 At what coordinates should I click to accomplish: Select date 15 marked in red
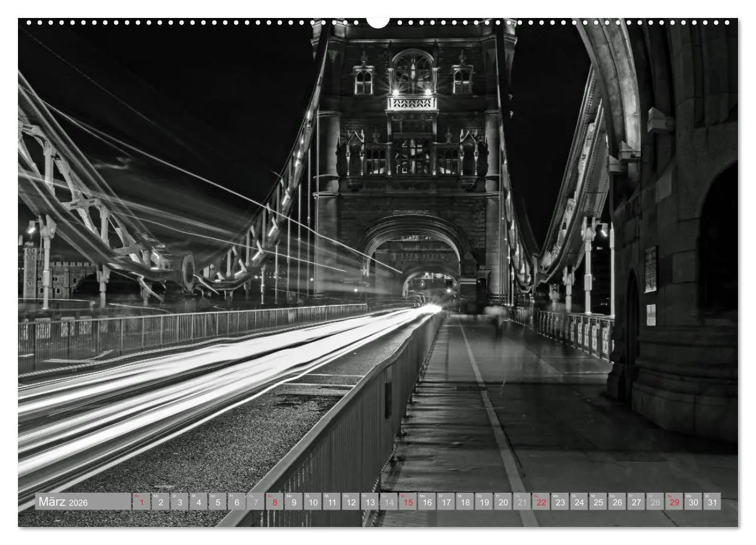408,502
